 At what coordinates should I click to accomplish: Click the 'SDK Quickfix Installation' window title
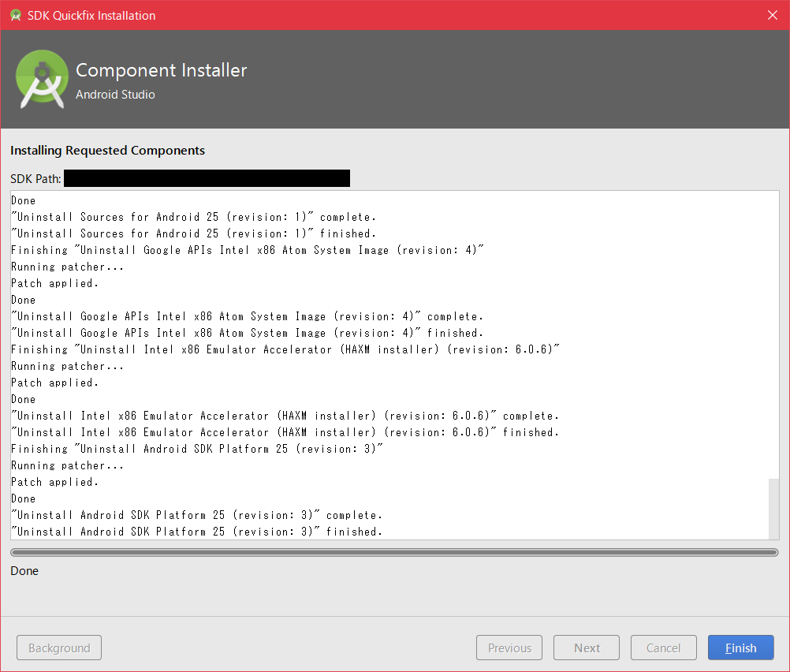click(x=91, y=15)
